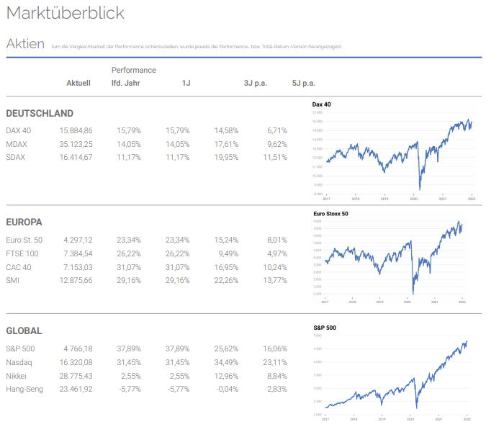Click the Hang-Seng row label
The height and width of the screenshot is (432, 504).
pos(24,390)
